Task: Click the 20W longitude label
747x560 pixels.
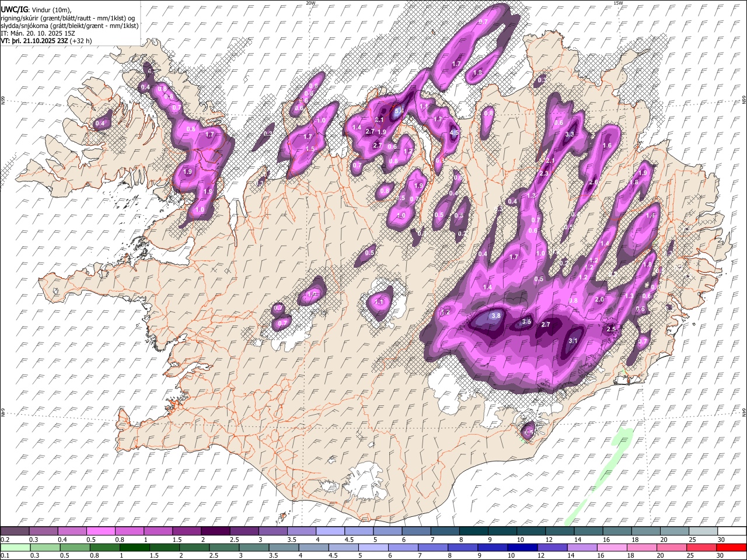Action: point(310,3)
